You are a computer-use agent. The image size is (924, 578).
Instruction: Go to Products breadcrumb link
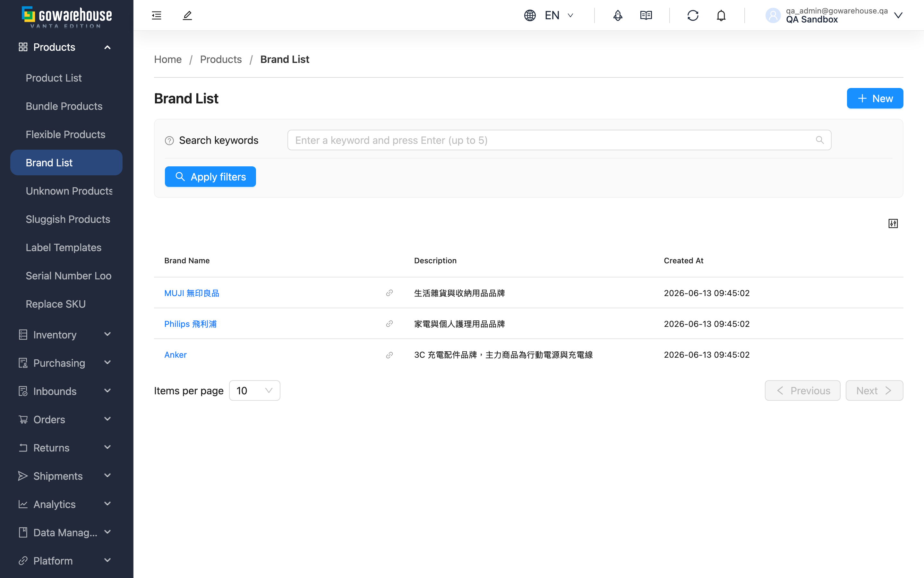click(x=221, y=59)
